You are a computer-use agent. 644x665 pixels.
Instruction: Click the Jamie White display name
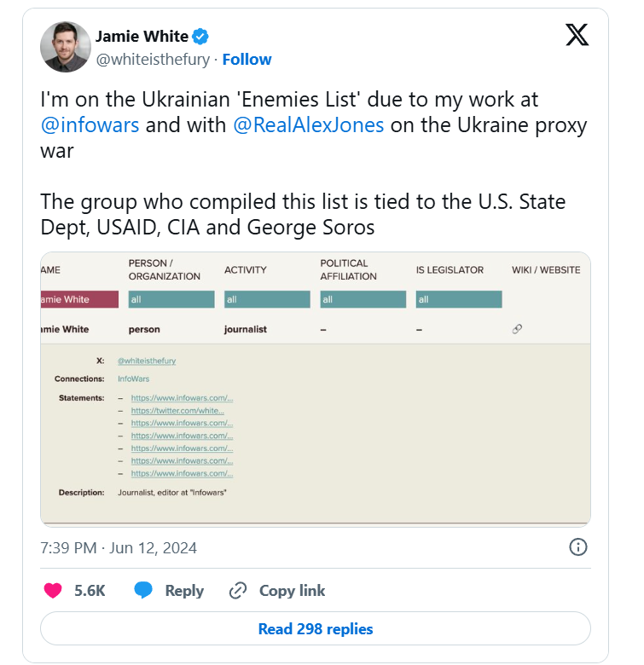point(141,37)
